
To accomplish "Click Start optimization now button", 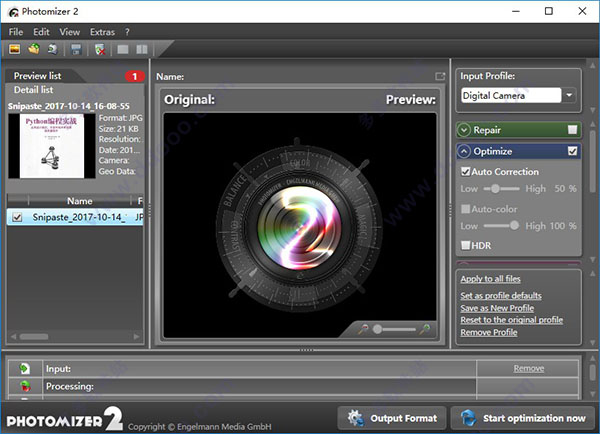I will 523,418.
